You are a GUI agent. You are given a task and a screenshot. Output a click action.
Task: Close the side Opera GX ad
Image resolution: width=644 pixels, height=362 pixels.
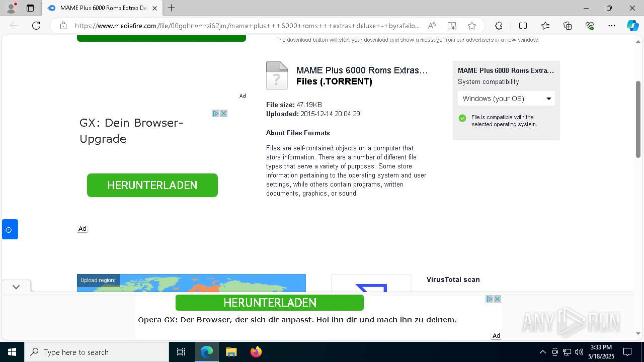223,113
